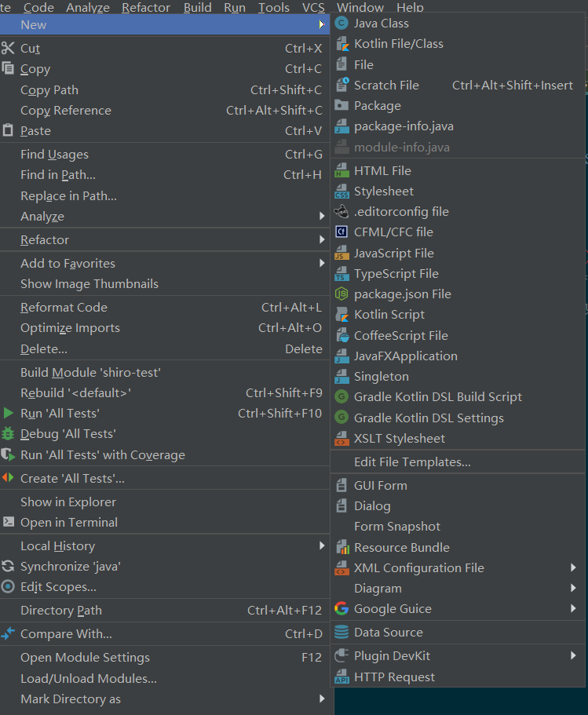Click the XSLT Stylesheet icon

pyautogui.click(x=341, y=438)
